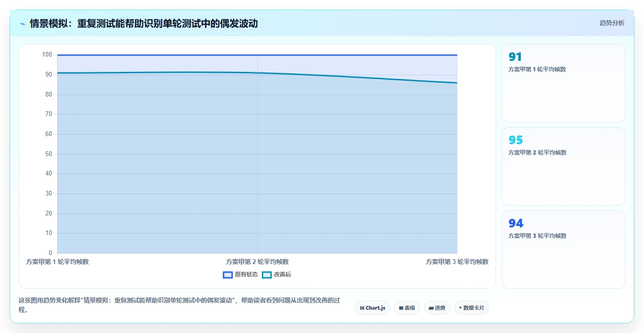
Task: Click the y-axis value 0
Action: point(50,253)
